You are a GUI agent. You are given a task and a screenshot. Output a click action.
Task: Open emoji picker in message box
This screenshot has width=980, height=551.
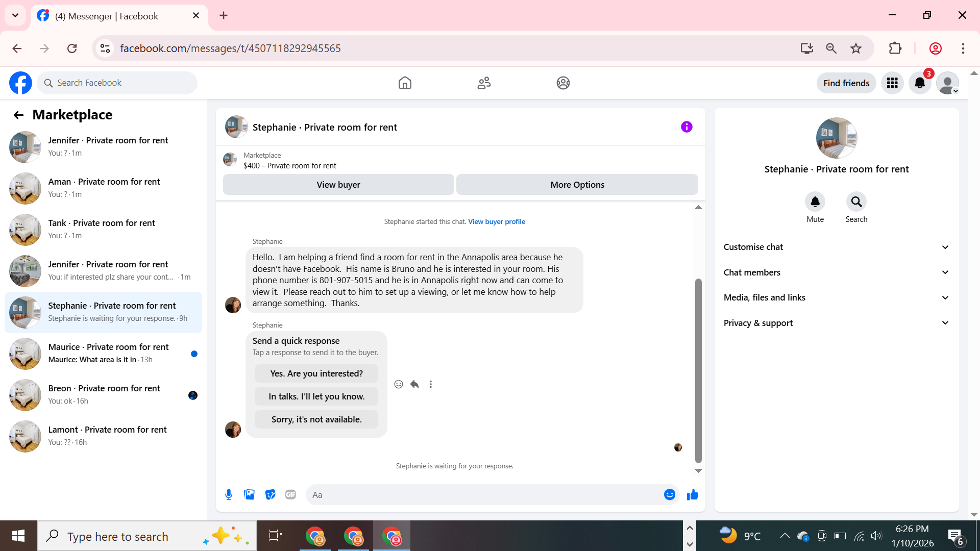(669, 494)
